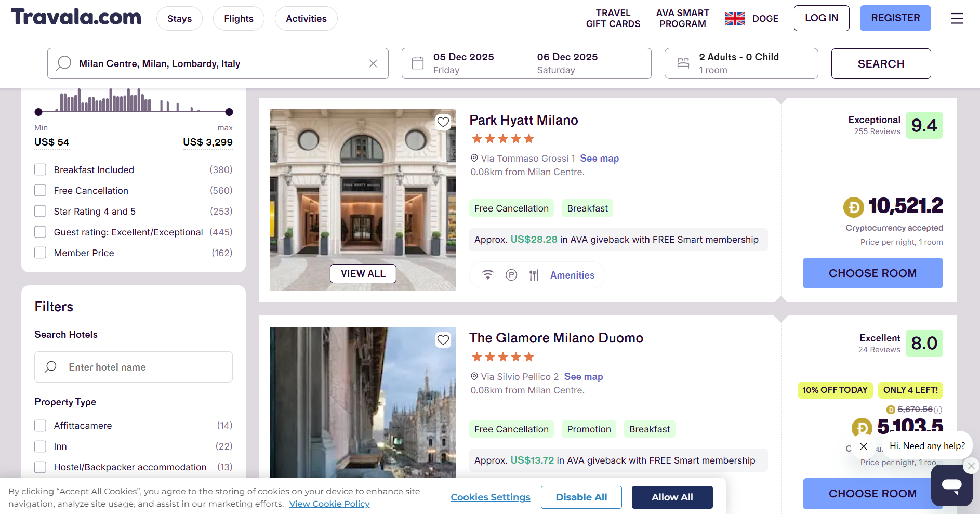Click the restaurant amenity icon for Park Hyatt
980x514 pixels.
point(534,275)
